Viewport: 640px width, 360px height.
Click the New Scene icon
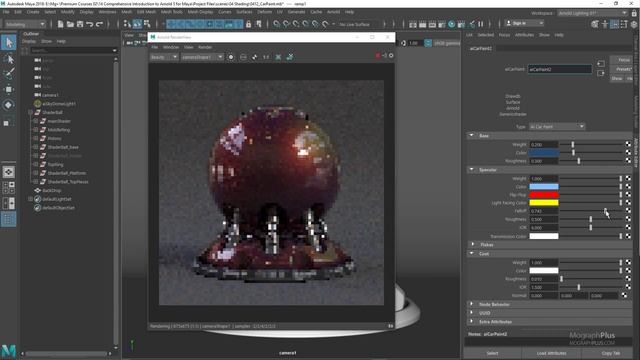pyautogui.click(x=60, y=24)
